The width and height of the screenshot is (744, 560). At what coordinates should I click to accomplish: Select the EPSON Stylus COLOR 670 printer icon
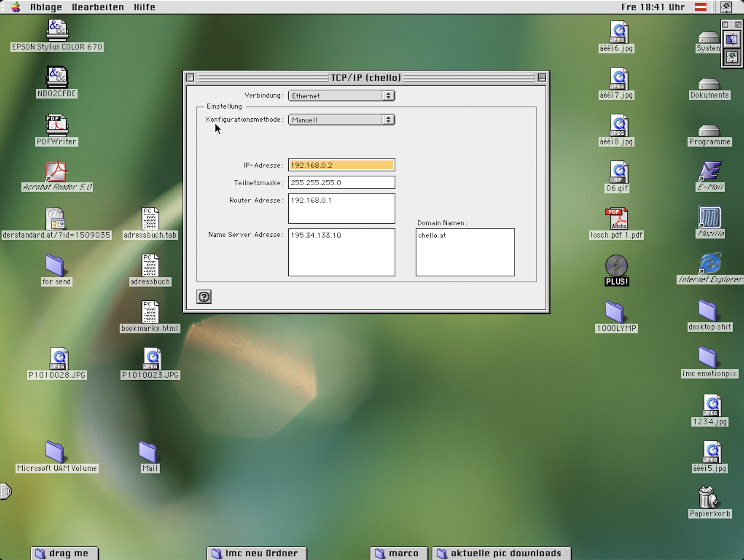point(57,31)
